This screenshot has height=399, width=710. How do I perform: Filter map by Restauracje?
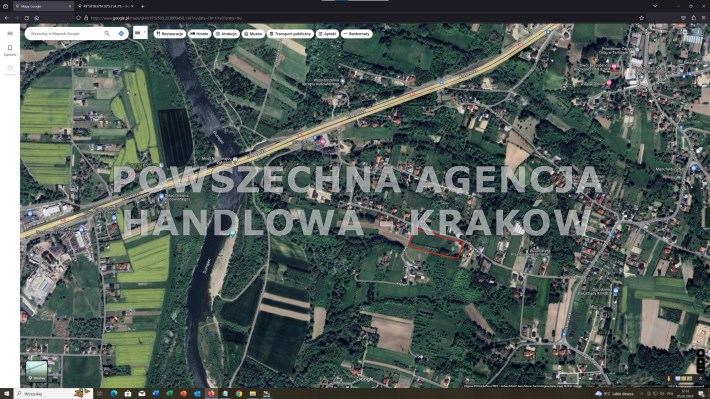click(x=170, y=34)
